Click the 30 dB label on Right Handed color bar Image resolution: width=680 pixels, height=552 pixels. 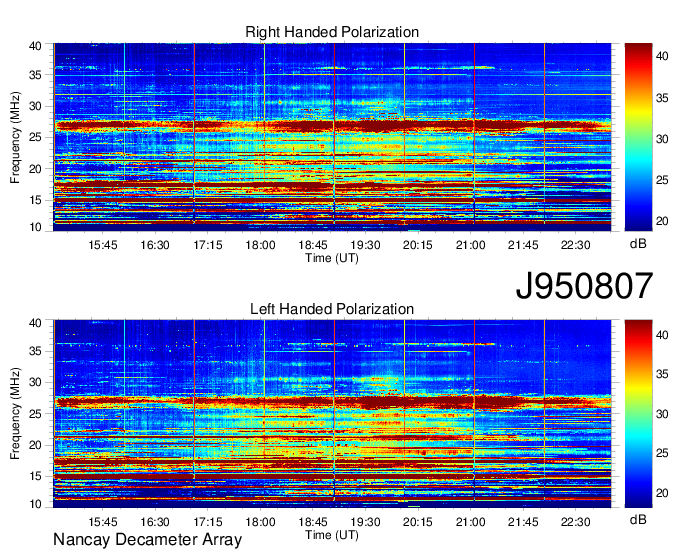pyautogui.click(x=662, y=139)
